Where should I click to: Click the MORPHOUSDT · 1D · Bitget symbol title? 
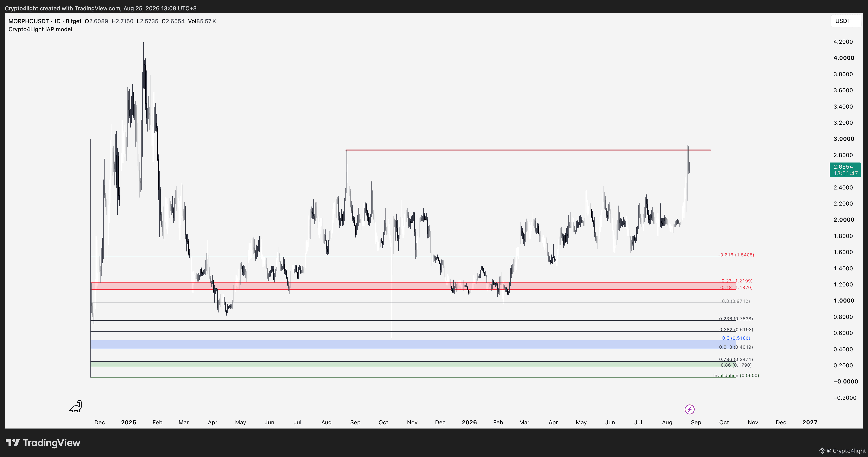click(45, 21)
